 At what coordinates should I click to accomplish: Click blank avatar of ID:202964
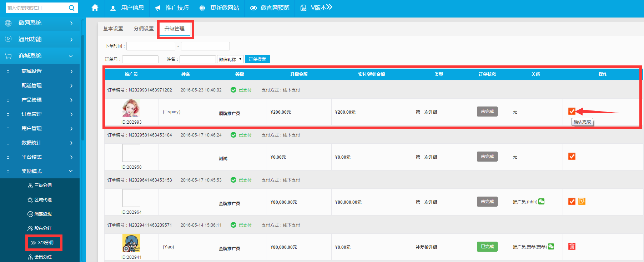coord(131,198)
